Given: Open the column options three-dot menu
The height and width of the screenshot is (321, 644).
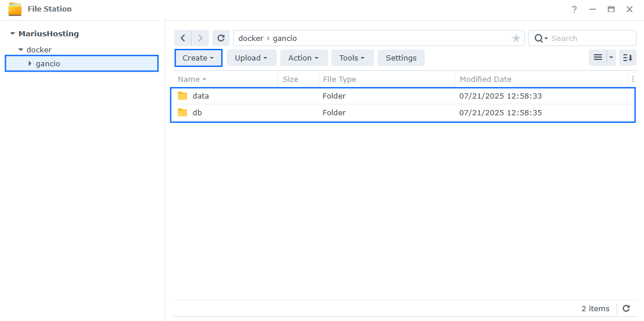Looking at the screenshot, I should point(633,79).
